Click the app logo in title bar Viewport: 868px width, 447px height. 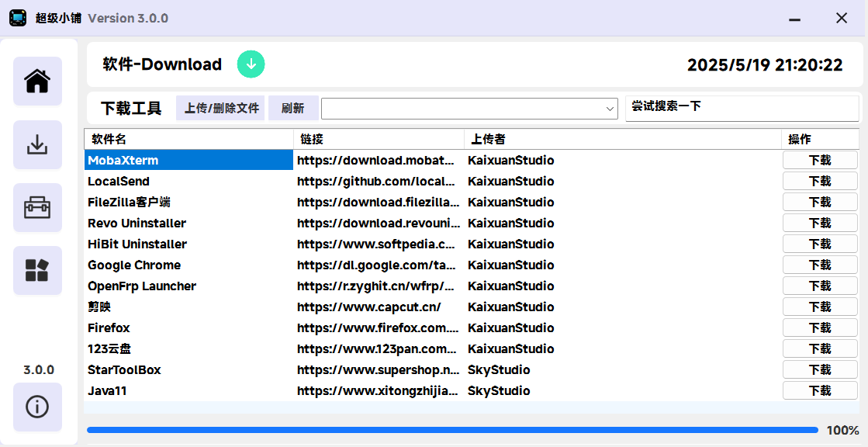coord(18,18)
